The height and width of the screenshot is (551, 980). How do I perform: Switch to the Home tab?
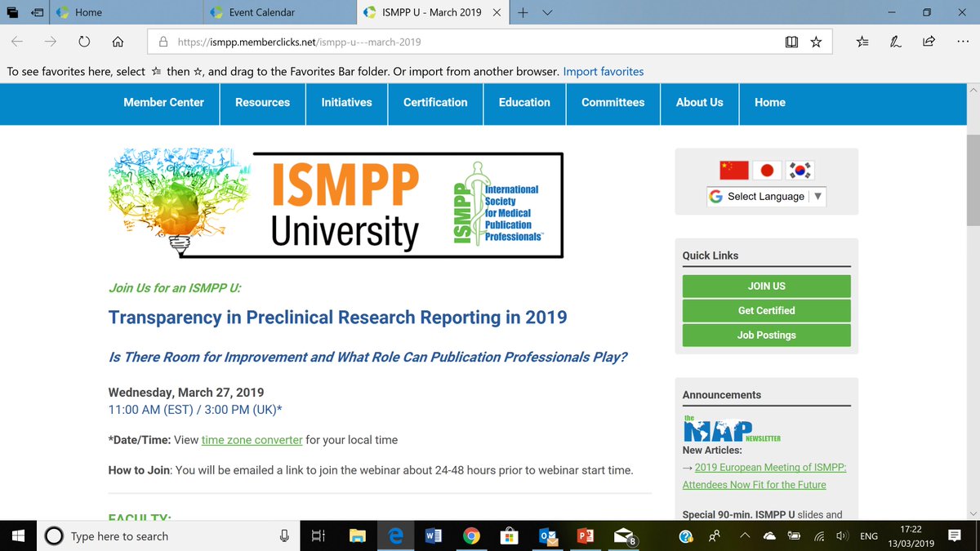127,12
